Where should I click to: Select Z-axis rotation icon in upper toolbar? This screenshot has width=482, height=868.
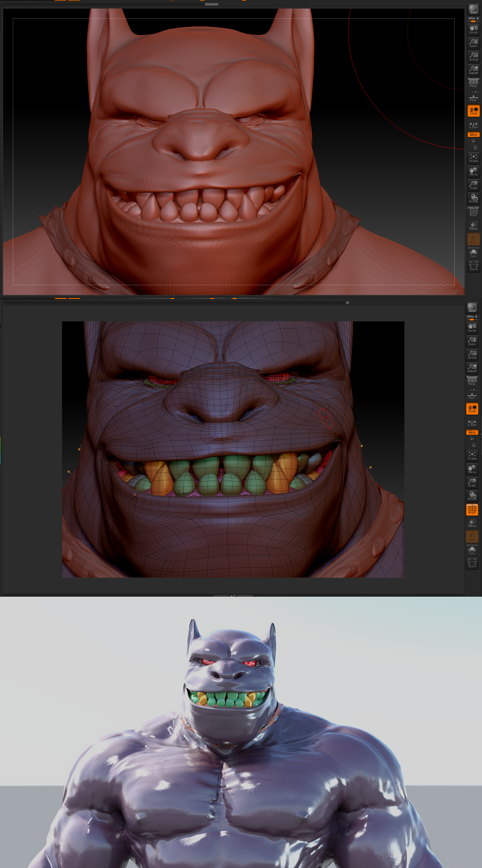[475, 147]
